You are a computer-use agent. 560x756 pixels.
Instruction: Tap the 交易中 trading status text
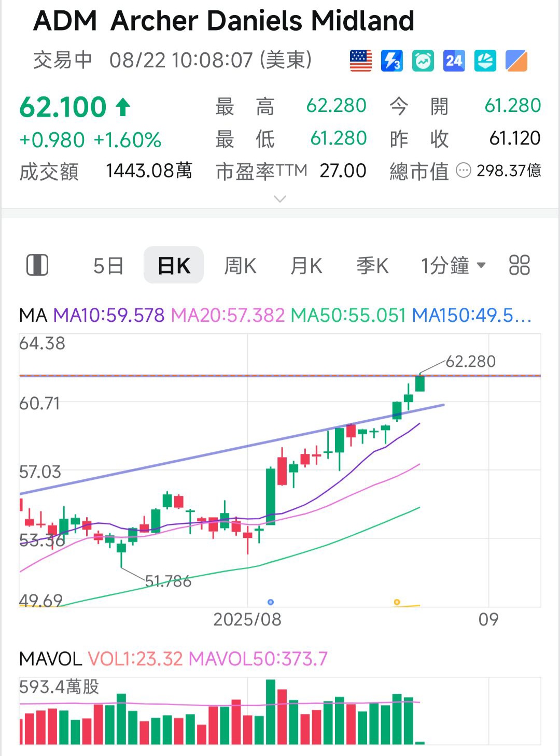[x=63, y=60]
